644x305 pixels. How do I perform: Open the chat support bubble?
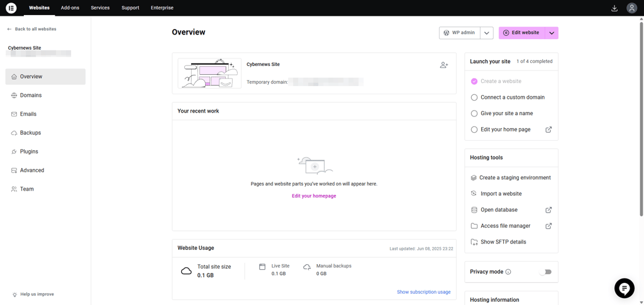pos(625,288)
